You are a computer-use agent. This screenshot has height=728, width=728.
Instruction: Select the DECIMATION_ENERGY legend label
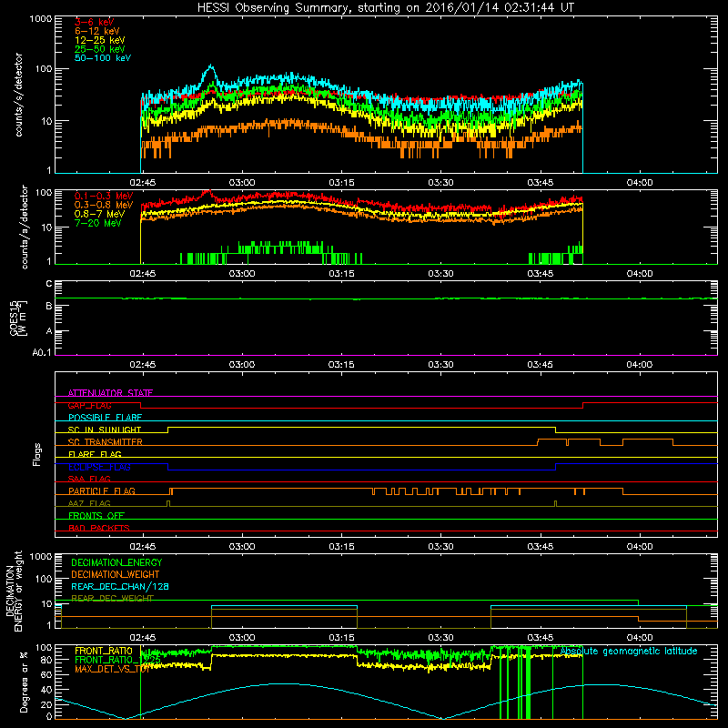(116, 562)
